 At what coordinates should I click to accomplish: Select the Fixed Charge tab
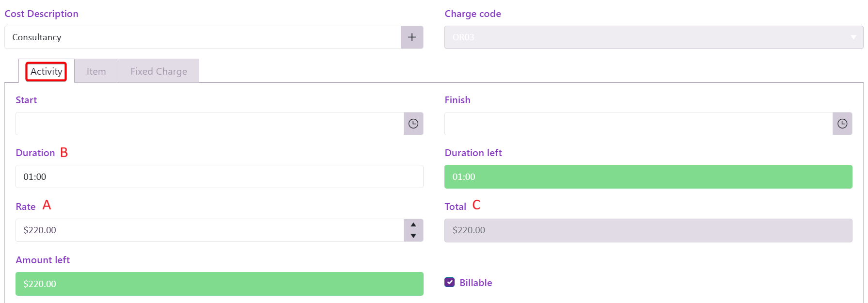coord(158,71)
